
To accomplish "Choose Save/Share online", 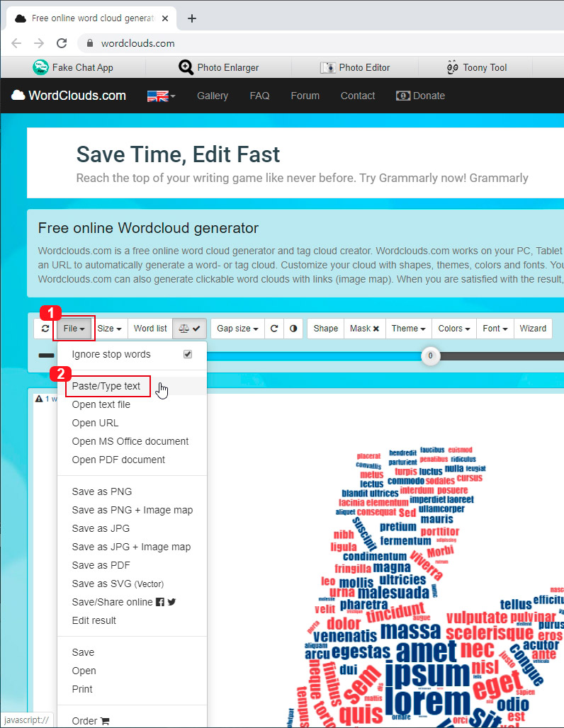I will 132,602.
